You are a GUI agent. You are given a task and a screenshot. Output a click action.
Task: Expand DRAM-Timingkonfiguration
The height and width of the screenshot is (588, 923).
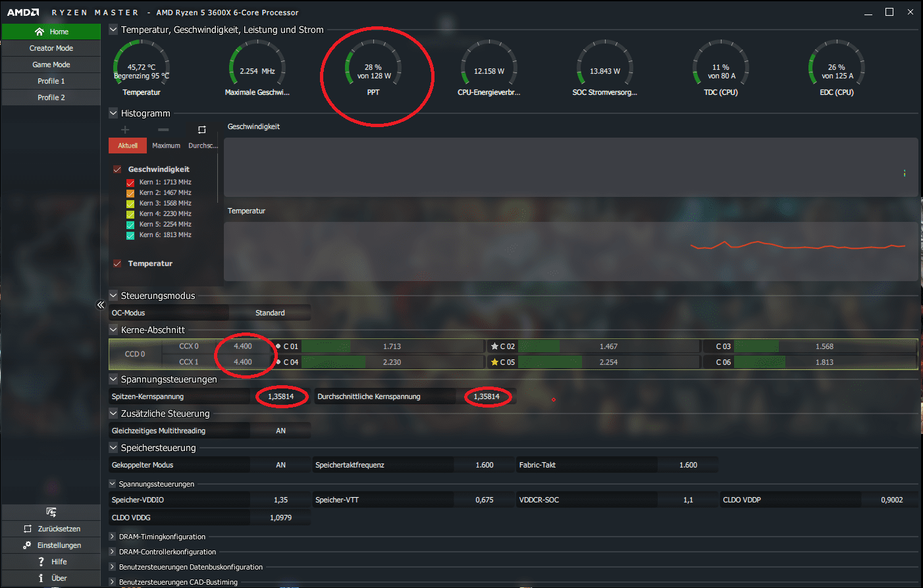point(113,537)
